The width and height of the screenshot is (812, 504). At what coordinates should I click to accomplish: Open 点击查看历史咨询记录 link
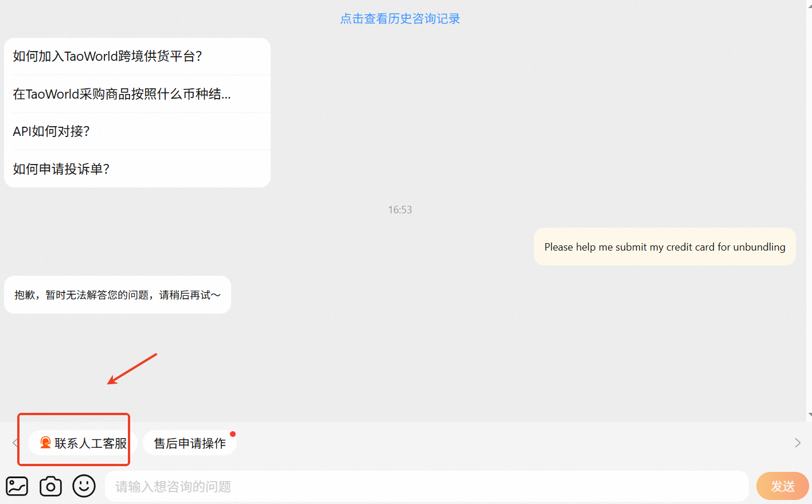[x=400, y=18]
